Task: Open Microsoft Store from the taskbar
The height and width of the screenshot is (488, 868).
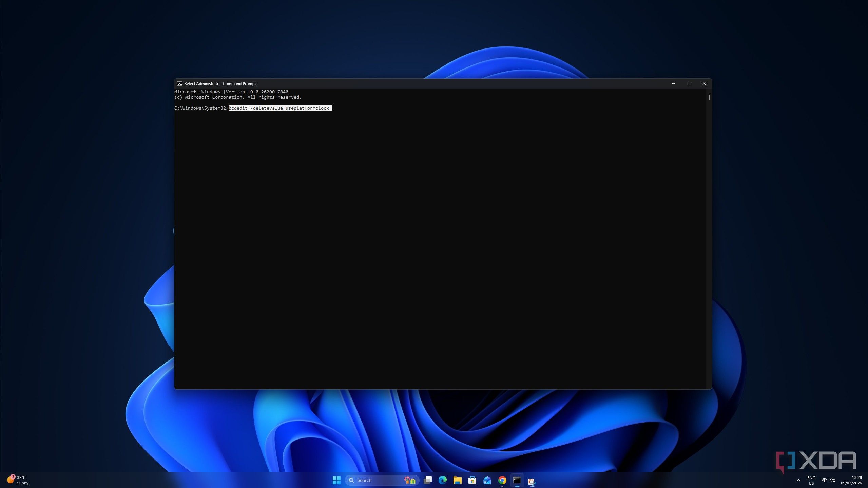Action: coord(472,480)
